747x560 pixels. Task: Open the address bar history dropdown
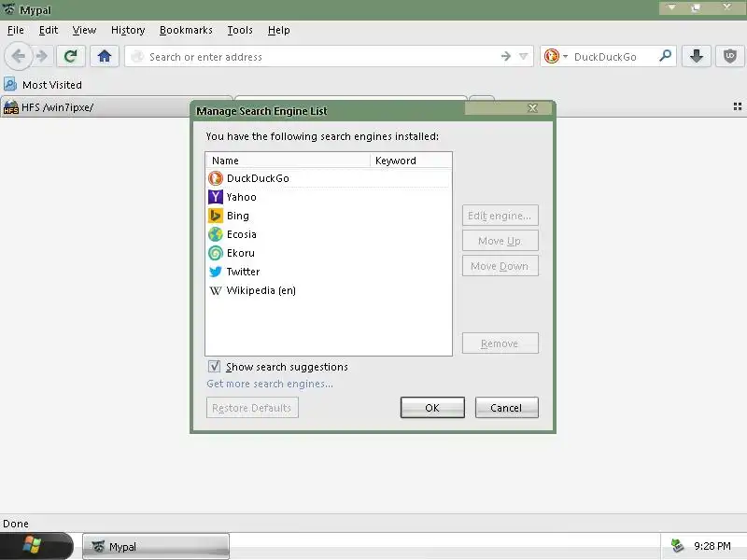pyautogui.click(x=523, y=57)
